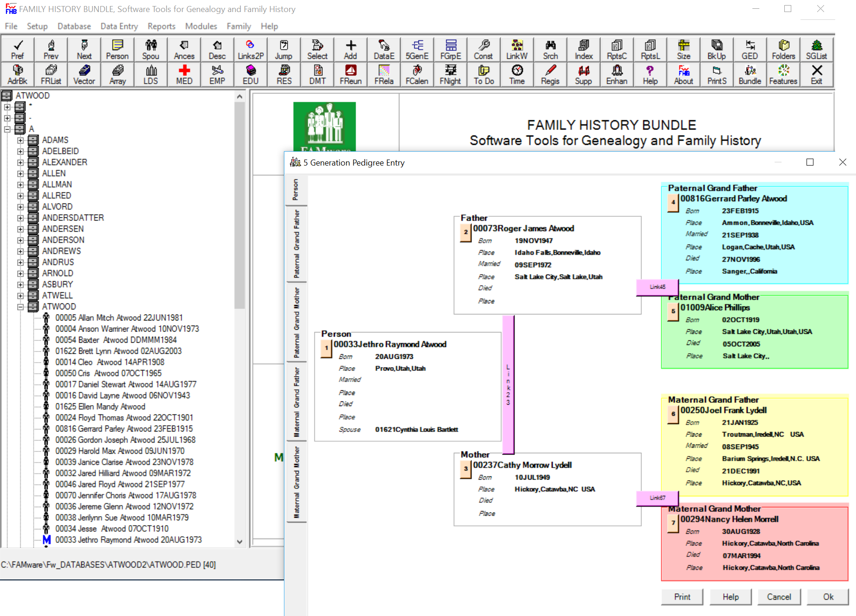Image resolution: width=856 pixels, height=616 pixels.
Task: Switch to the Paternal Grand Father side tab
Action: [296, 244]
